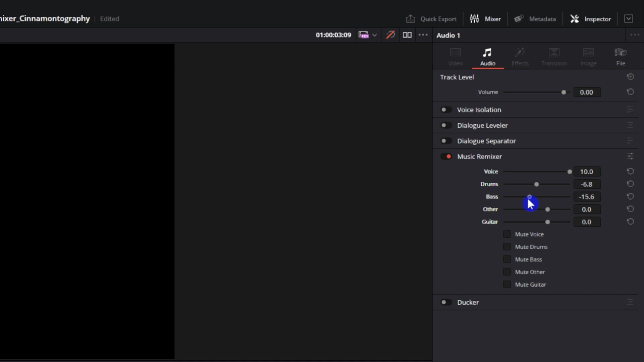Reset the Track Level section
644x362 pixels.
(630, 77)
